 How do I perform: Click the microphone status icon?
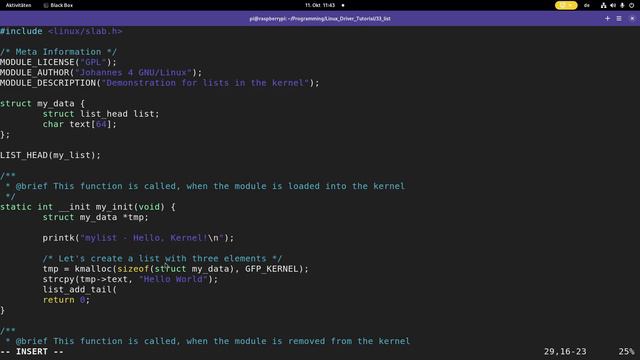(622, 5)
